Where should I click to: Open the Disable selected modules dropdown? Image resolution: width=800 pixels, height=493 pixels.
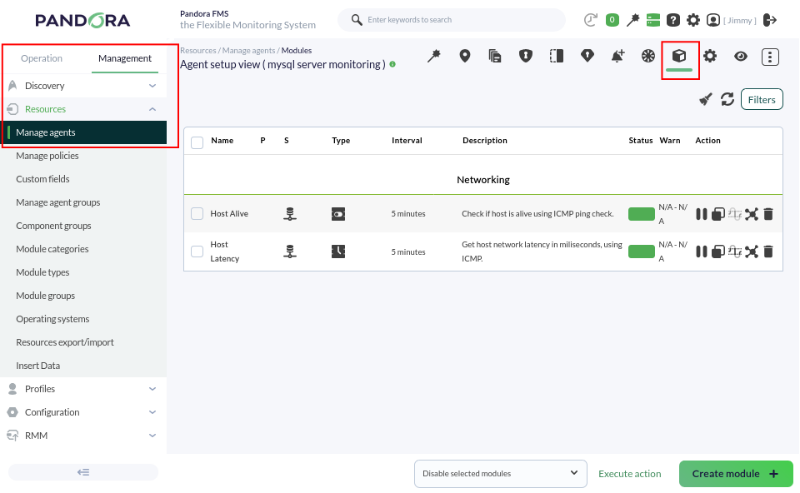click(x=501, y=474)
